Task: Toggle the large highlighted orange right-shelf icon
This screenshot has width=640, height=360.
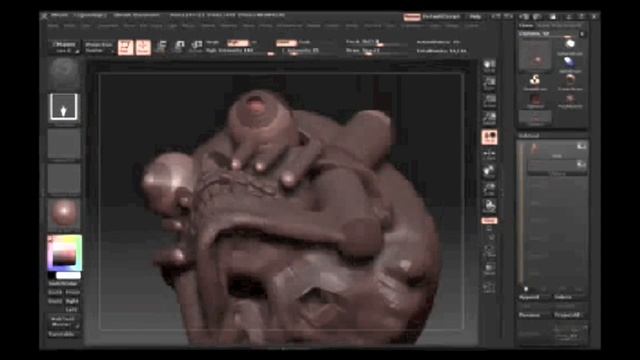Action: tap(489, 137)
